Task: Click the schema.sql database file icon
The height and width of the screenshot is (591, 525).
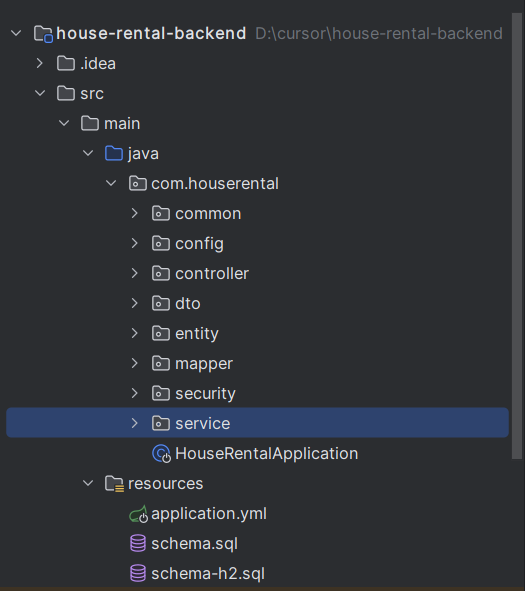Action: [x=138, y=544]
